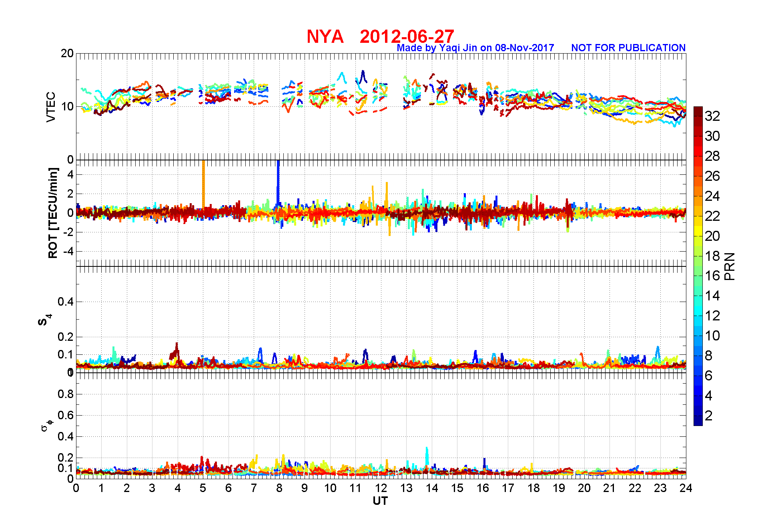Click the σφ axis tick label "0.6"
The image size is (762, 532).
pos(66,415)
